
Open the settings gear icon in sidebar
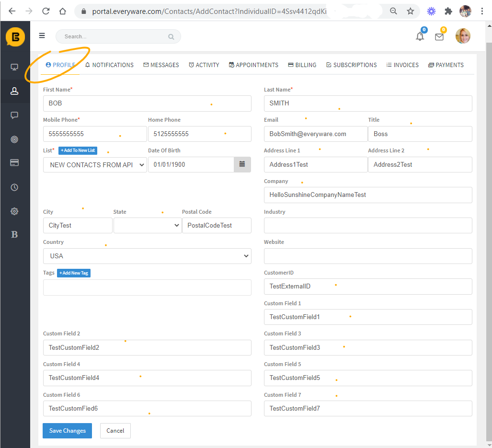14,211
